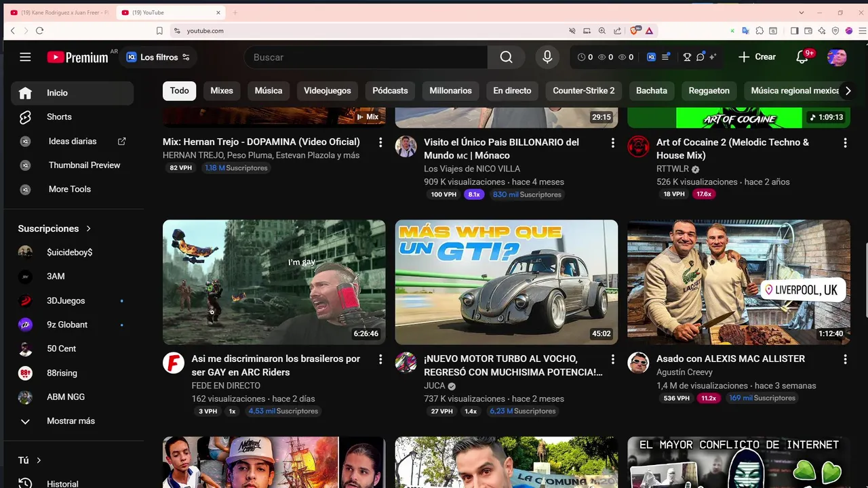Viewport: 868px width, 488px height.
Task: Reload the page
Action: coord(39,30)
